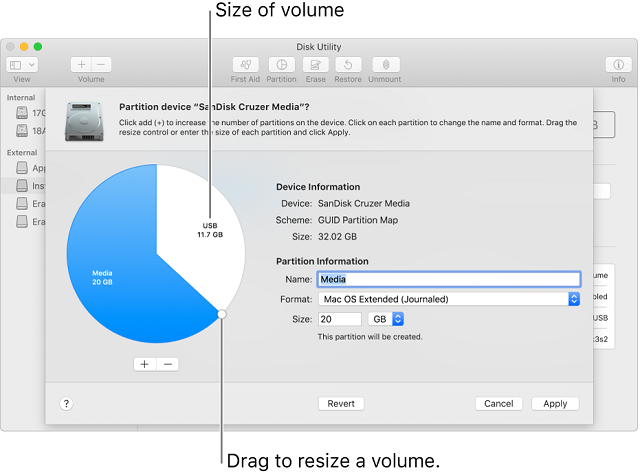Click the help question mark button
Image resolution: width=640 pixels, height=473 pixels.
click(66, 404)
